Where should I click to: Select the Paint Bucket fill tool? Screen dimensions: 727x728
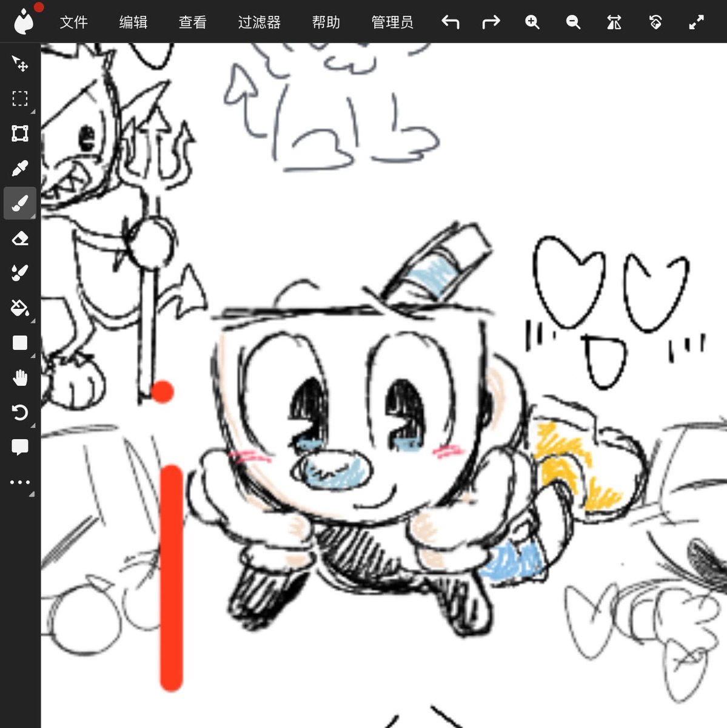20,308
